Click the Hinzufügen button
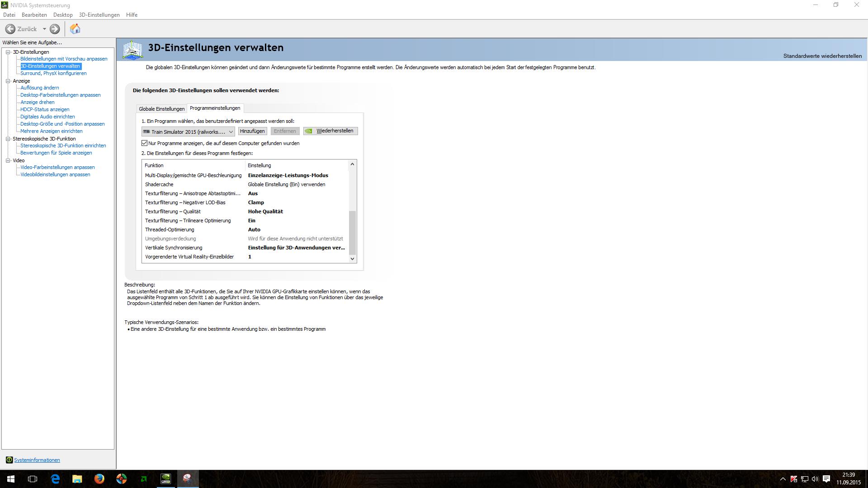Image resolution: width=868 pixels, height=488 pixels. pyautogui.click(x=252, y=131)
